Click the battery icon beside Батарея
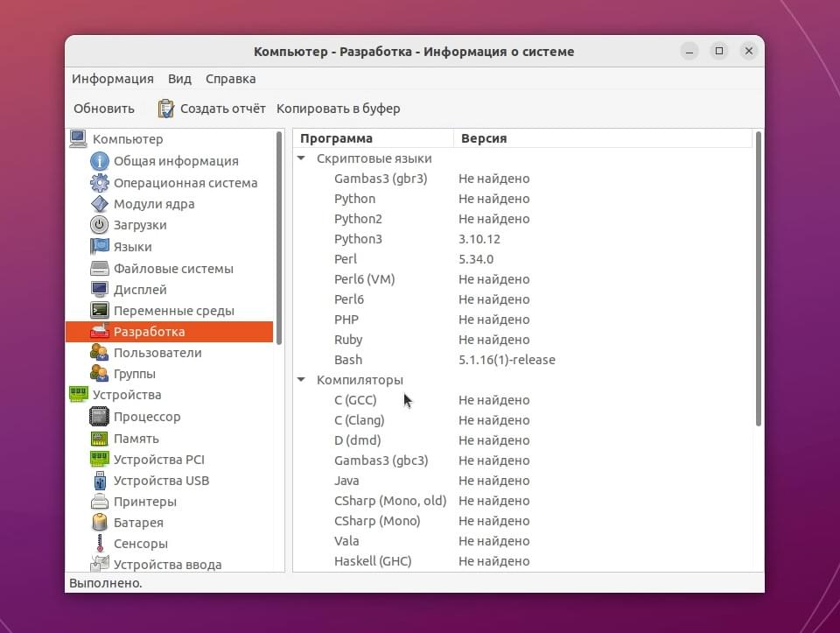840x633 pixels. [x=99, y=523]
